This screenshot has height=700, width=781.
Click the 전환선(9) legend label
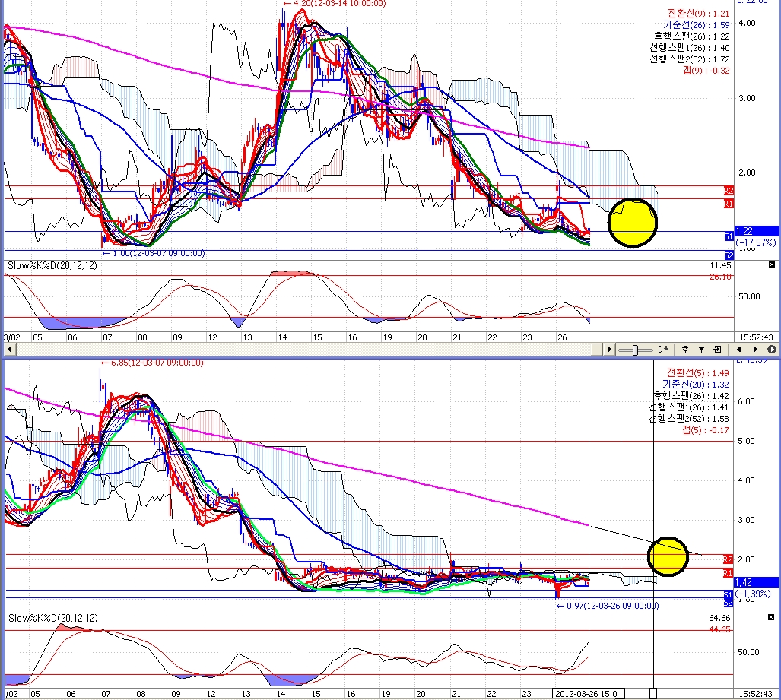click(697, 13)
